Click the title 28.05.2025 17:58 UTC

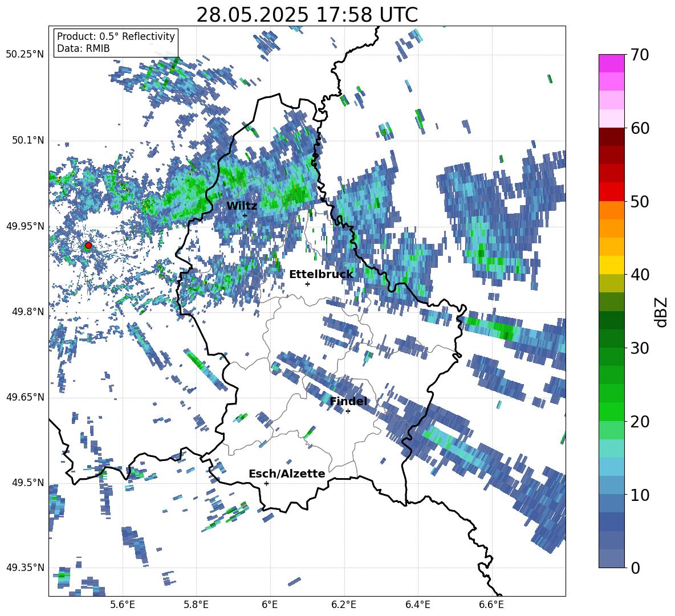pyautogui.click(x=307, y=15)
